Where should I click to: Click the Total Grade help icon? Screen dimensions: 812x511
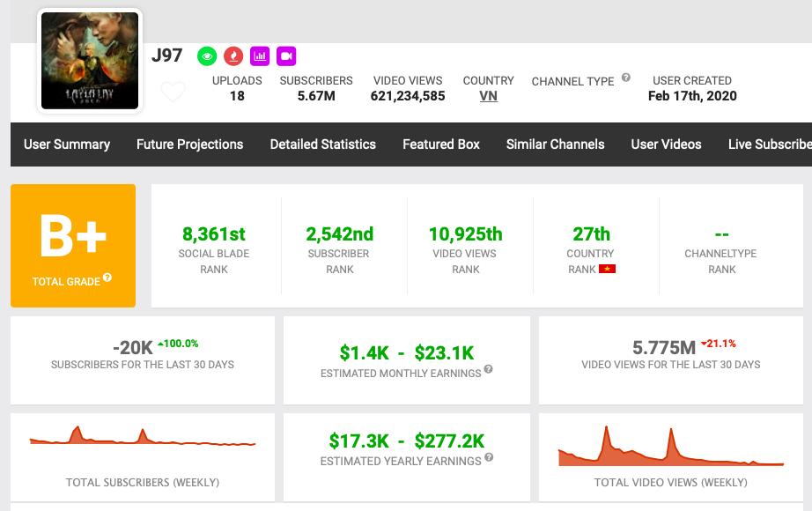[x=107, y=278]
